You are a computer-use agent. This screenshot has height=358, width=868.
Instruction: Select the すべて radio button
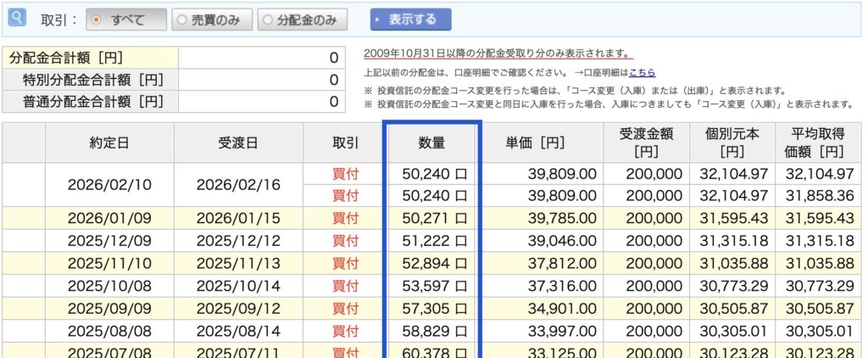[x=98, y=20]
